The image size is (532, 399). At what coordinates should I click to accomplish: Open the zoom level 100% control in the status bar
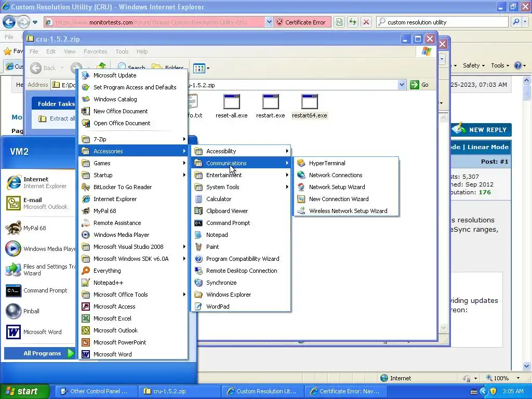coord(502,378)
